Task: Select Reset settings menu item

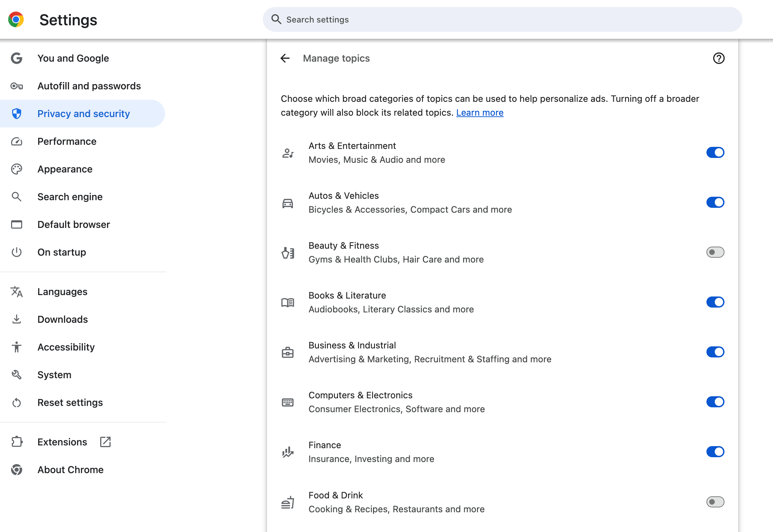Action: point(70,402)
